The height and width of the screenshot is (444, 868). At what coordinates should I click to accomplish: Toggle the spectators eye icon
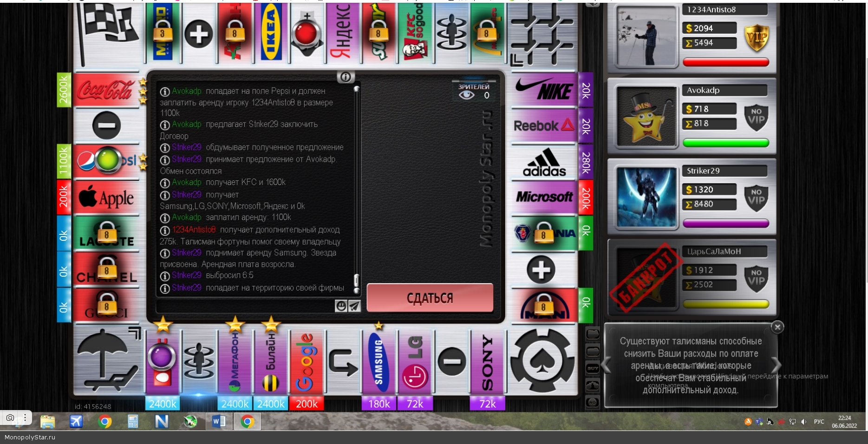pyautogui.click(x=467, y=95)
